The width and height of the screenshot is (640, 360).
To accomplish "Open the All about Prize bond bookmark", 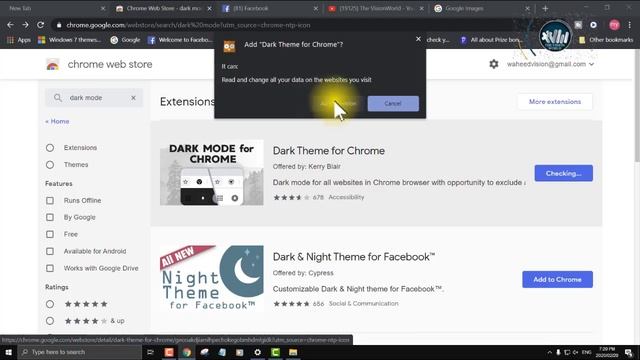I will [x=491, y=40].
